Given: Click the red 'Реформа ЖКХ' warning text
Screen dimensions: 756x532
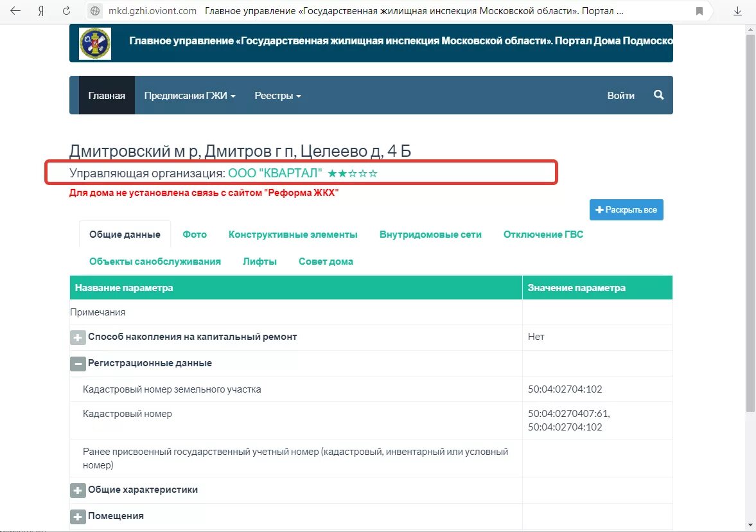Looking at the screenshot, I should [204, 193].
